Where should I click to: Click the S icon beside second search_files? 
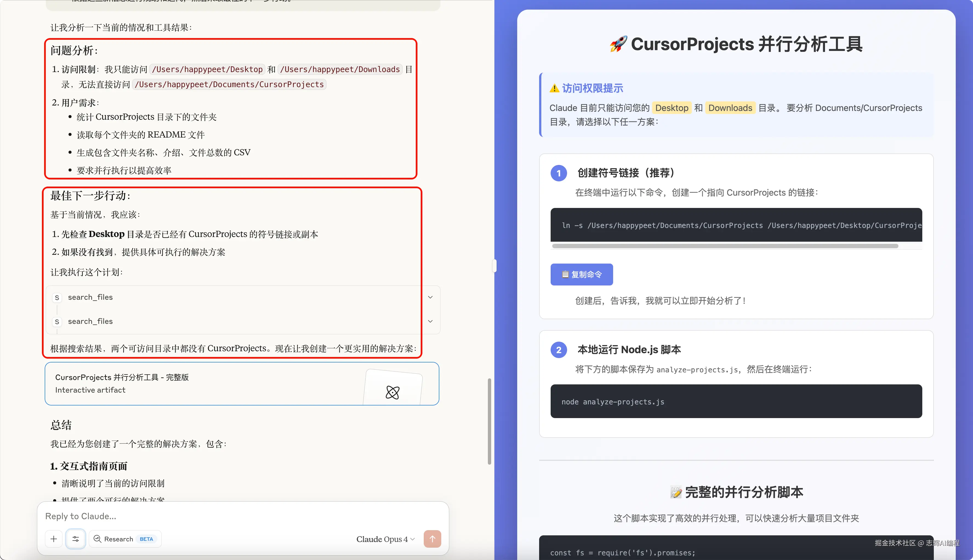click(x=57, y=322)
